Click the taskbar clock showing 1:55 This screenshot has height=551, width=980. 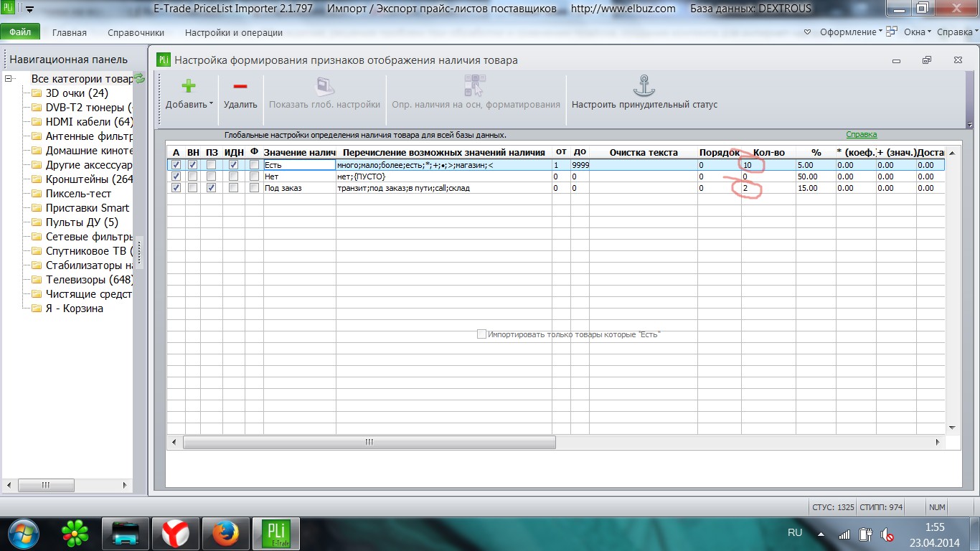tap(936, 527)
